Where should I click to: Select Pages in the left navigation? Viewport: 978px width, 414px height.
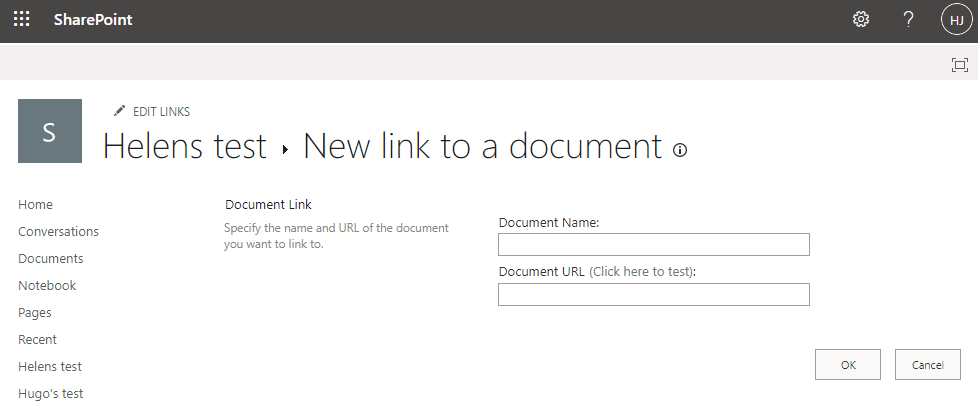[35, 312]
